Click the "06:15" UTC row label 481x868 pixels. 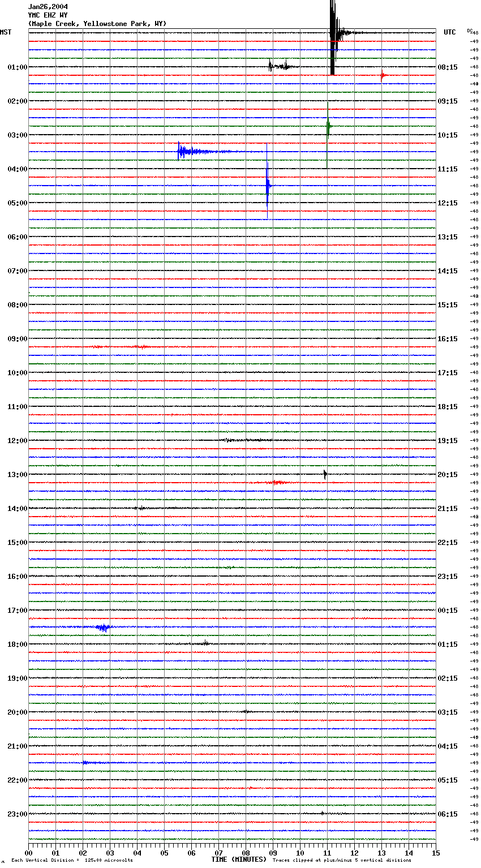[448, 814]
